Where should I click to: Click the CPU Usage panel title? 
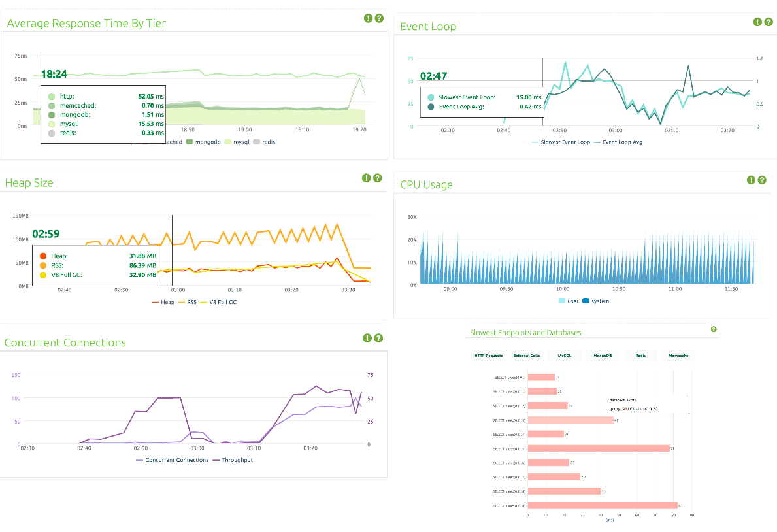pyautogui.click(x=426, y=184)
